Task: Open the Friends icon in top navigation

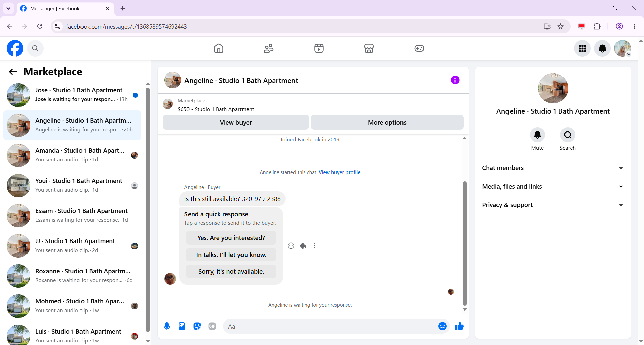Action: point(269,48)
